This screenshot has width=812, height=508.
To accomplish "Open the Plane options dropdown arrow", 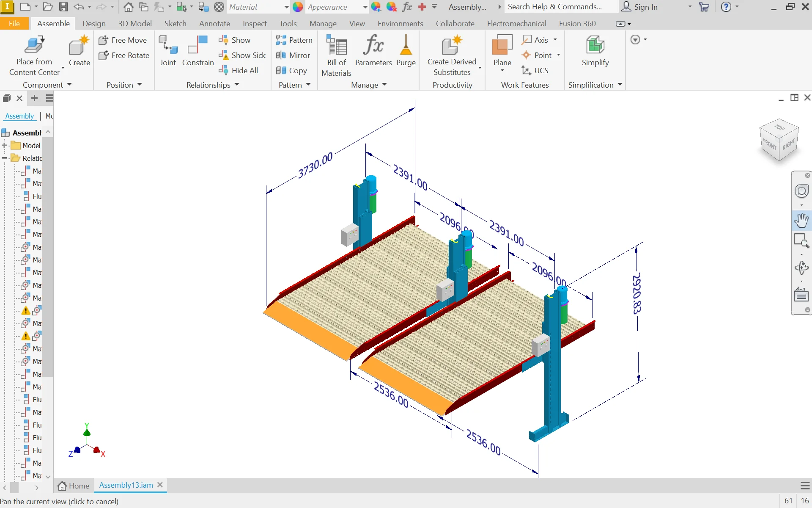I will coord(502,71).
